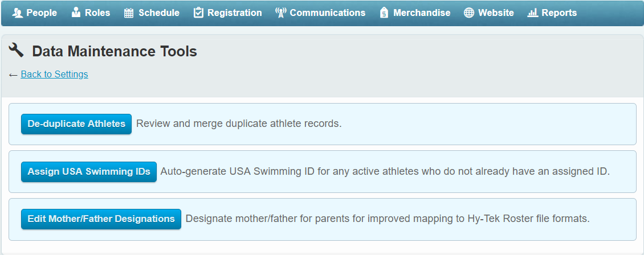The height and width of the screenshot is (255, 644).
Task: Select the Merchandise menu label
Action: click(422, 13)
